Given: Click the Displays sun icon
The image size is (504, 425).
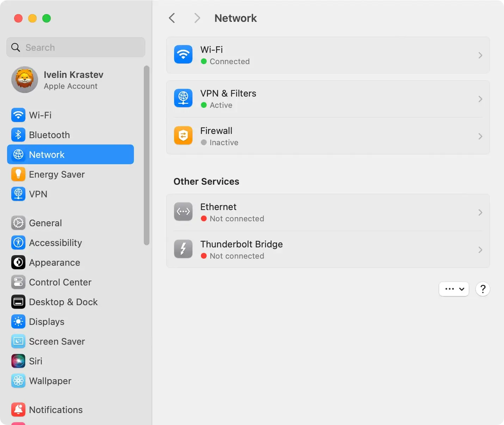Looking at the screenshot, I should [x=18, y=321].
